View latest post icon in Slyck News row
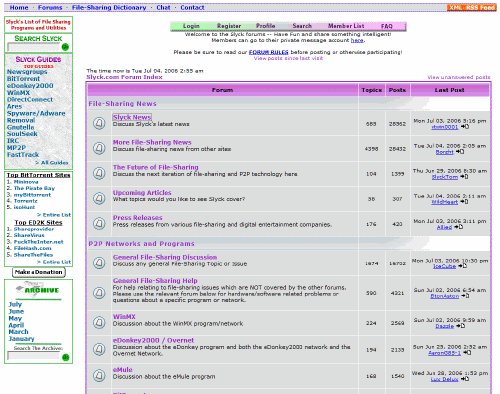Viewport: 500px width, 394px height. click(465, 127)
